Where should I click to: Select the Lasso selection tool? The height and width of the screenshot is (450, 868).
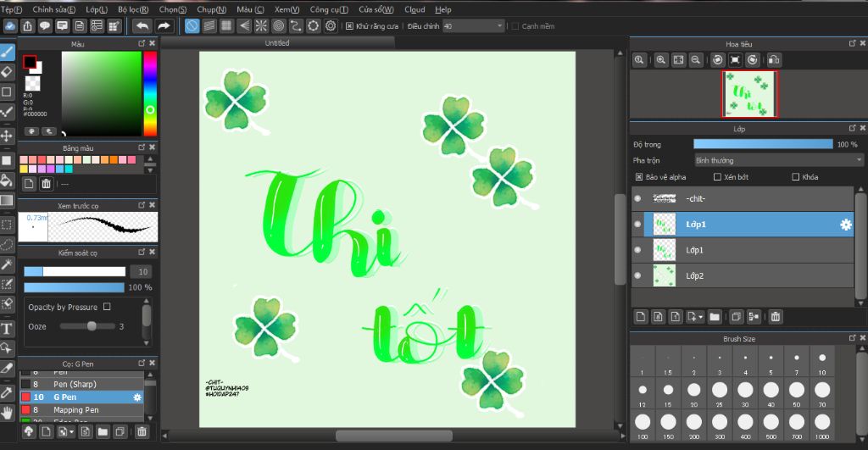[x=7, y=244]
